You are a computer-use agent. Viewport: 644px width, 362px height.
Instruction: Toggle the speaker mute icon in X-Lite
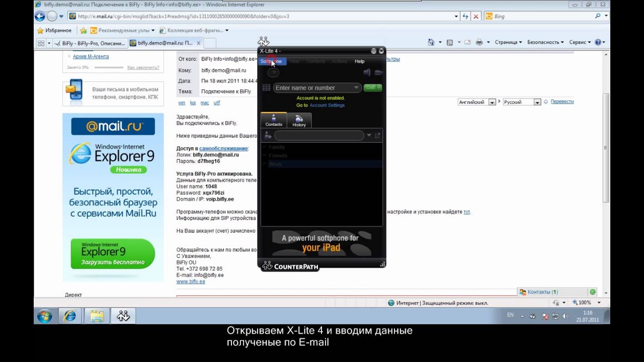(367, 72)
